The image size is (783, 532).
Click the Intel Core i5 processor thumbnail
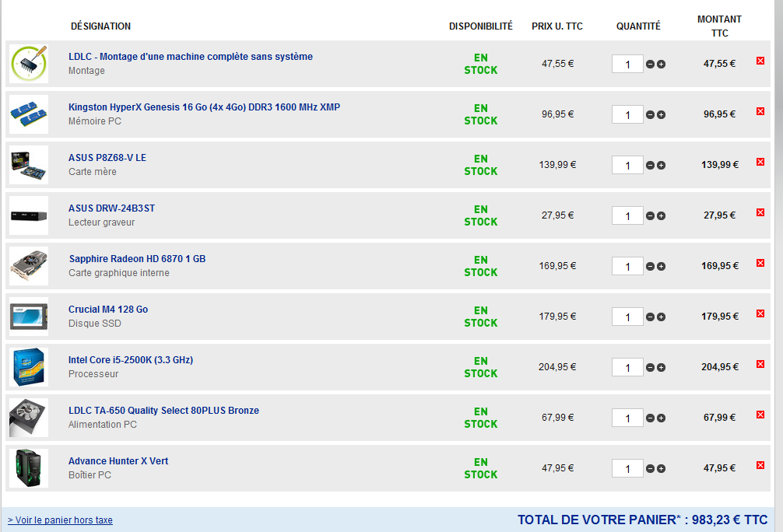tap(29, 367)
